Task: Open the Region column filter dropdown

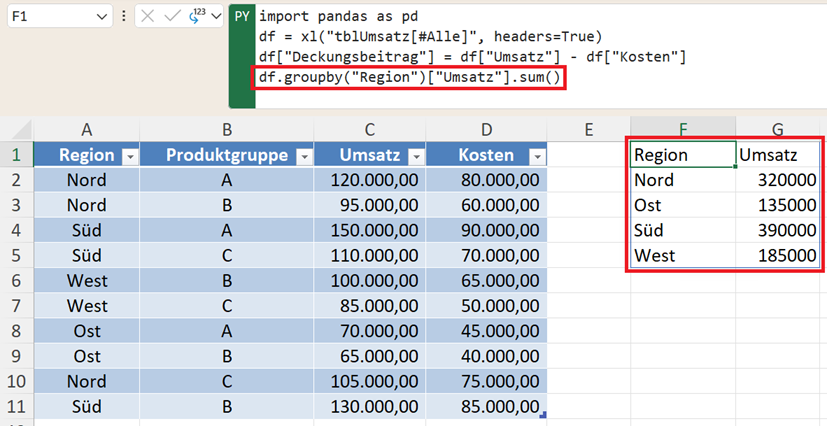Action: pyautogui.click(x=128, y=156)
